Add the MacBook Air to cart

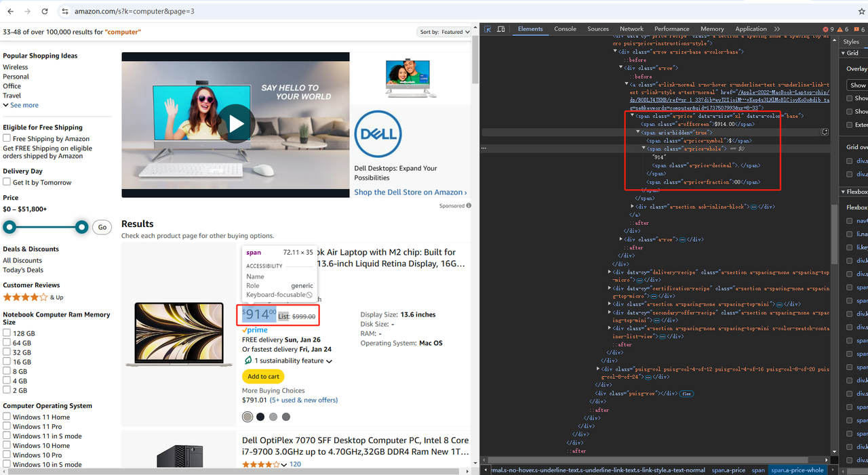pyautogui.click(x=263, y=377)
